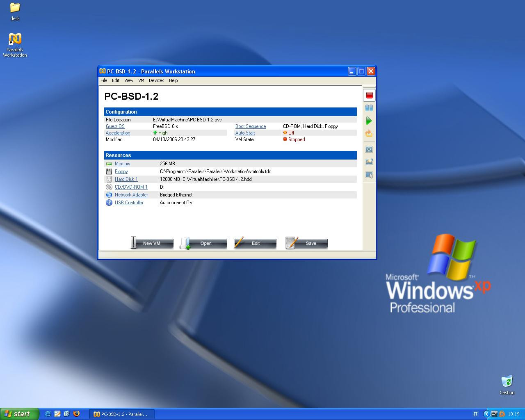
Task: Expand hidden tray icons with the arrow
Action: pos(486,414)
